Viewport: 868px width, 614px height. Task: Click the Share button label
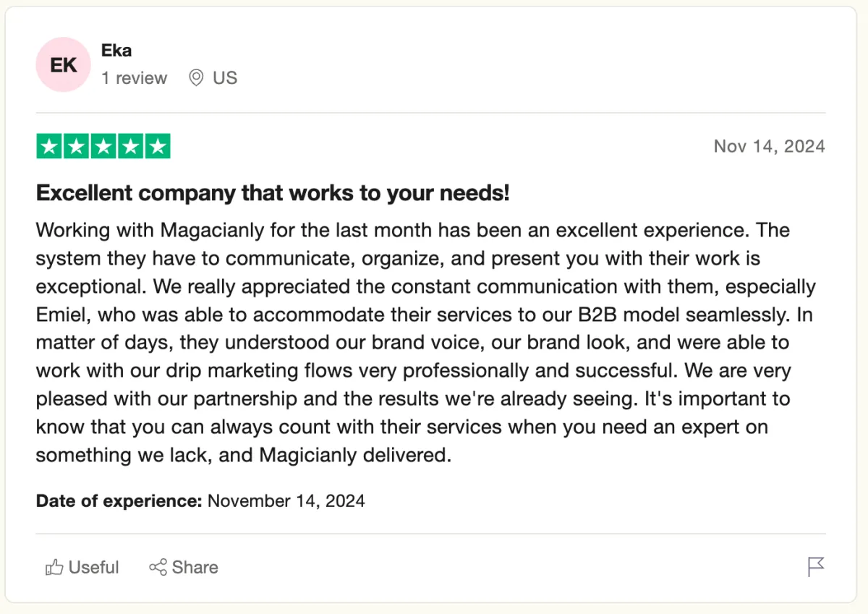pyautogui.click(x=195, y=568)
